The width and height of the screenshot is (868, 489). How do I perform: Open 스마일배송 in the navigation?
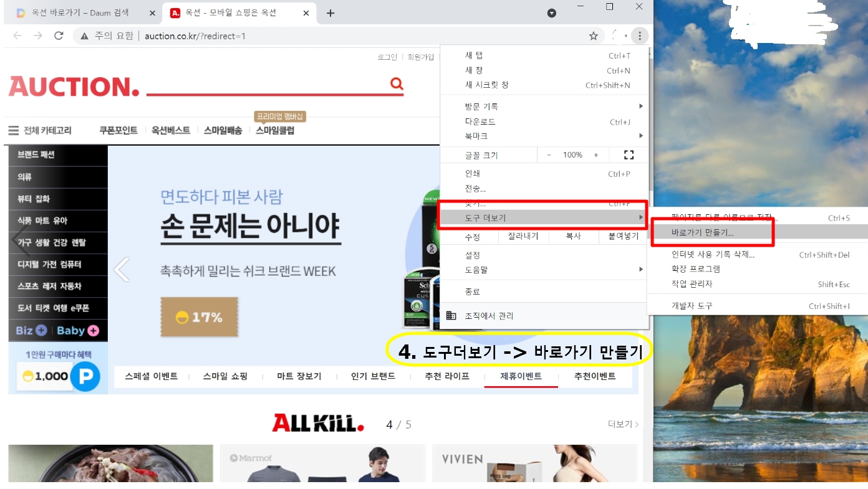click(223, 130)
